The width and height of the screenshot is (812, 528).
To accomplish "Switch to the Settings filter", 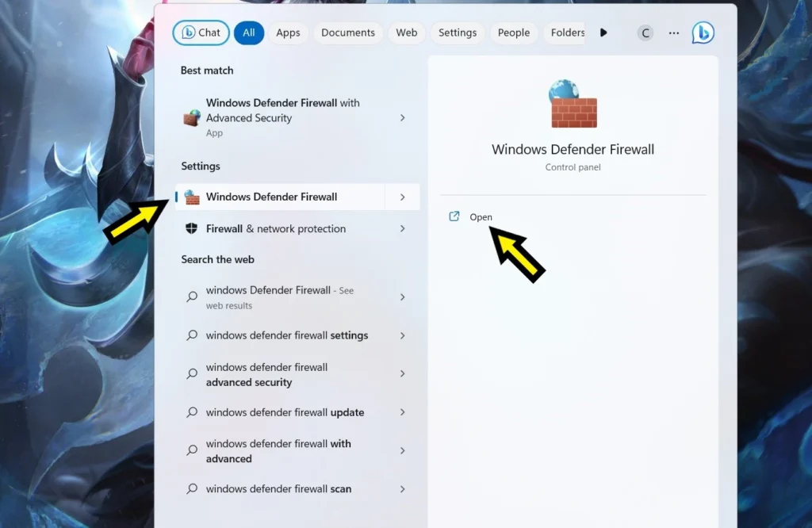I will point(458,33).
